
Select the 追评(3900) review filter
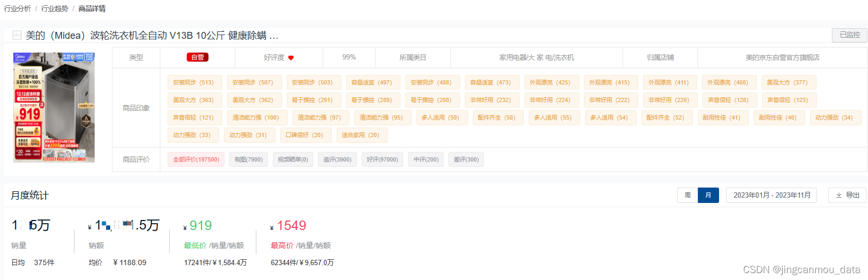[337, 159]
